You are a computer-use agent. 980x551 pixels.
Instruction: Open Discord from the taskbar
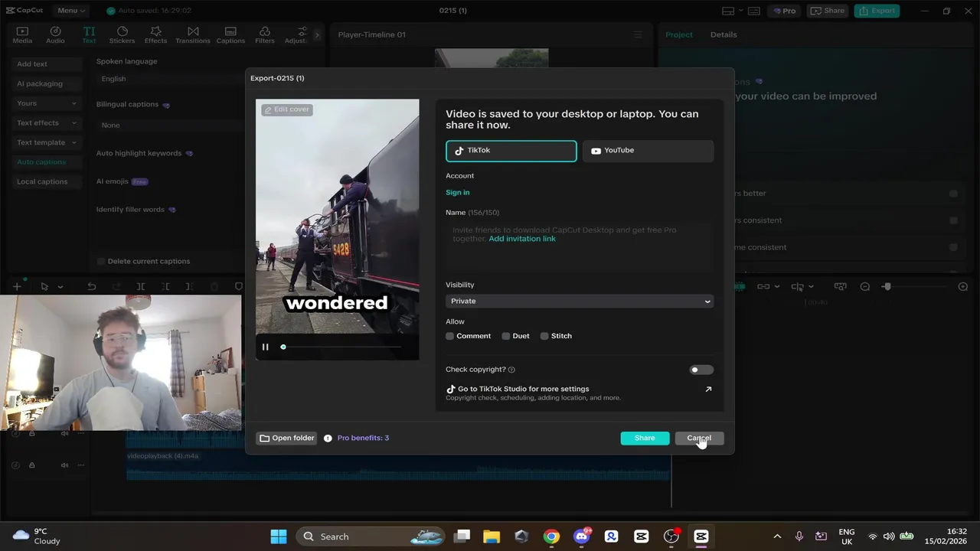click(x=582, y=536)
